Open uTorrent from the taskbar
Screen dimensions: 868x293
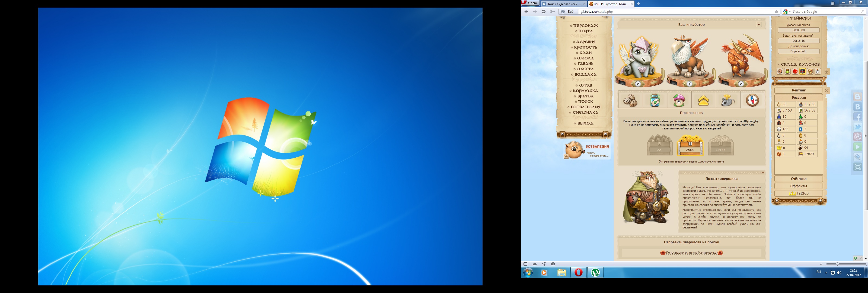(x=595, y=272)
